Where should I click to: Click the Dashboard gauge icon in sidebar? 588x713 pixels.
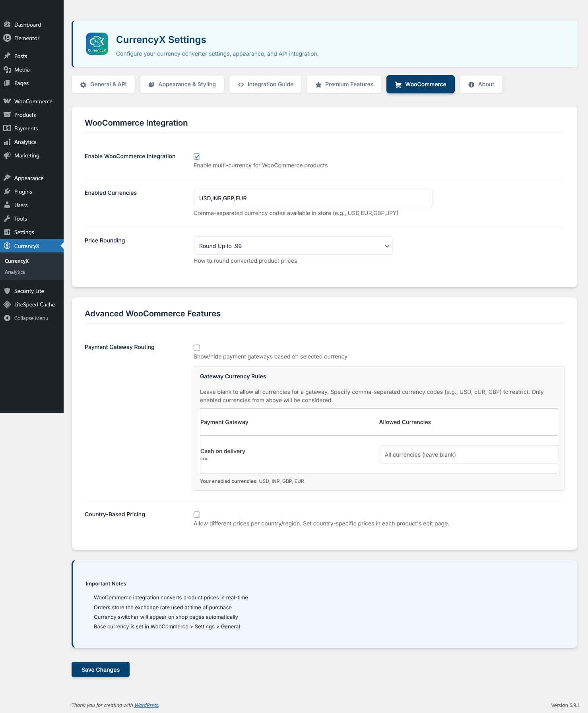tap(7, 25)
